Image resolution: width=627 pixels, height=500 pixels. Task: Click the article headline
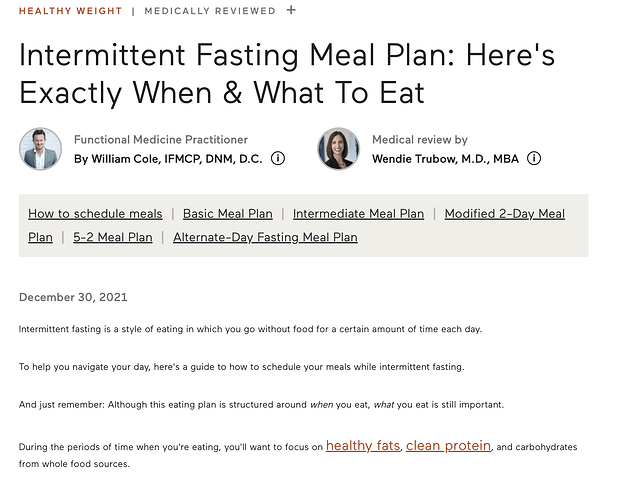pyautogui.click(x=286, y=74)
